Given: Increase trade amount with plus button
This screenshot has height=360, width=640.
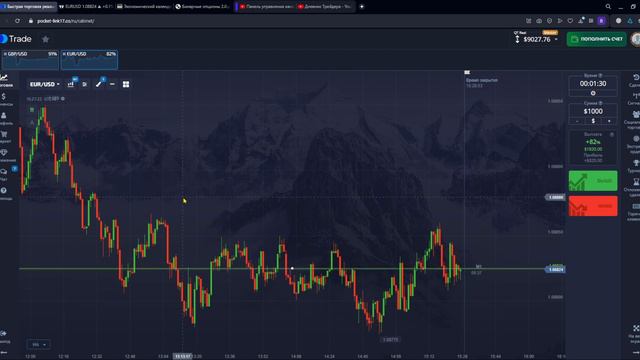Looking at the screenshot, I should (609, 121).
